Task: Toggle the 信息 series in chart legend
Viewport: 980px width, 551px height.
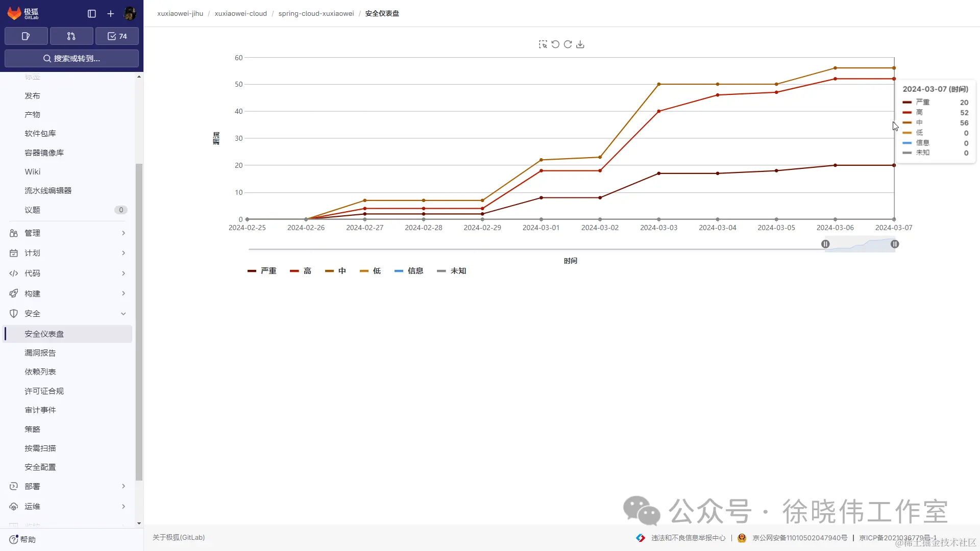Action: [409, 271]
